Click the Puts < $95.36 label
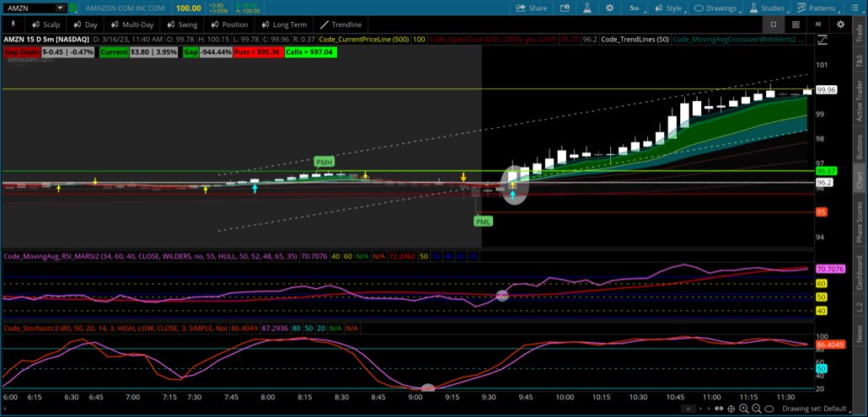868x417 pixels. coord(260,51)
